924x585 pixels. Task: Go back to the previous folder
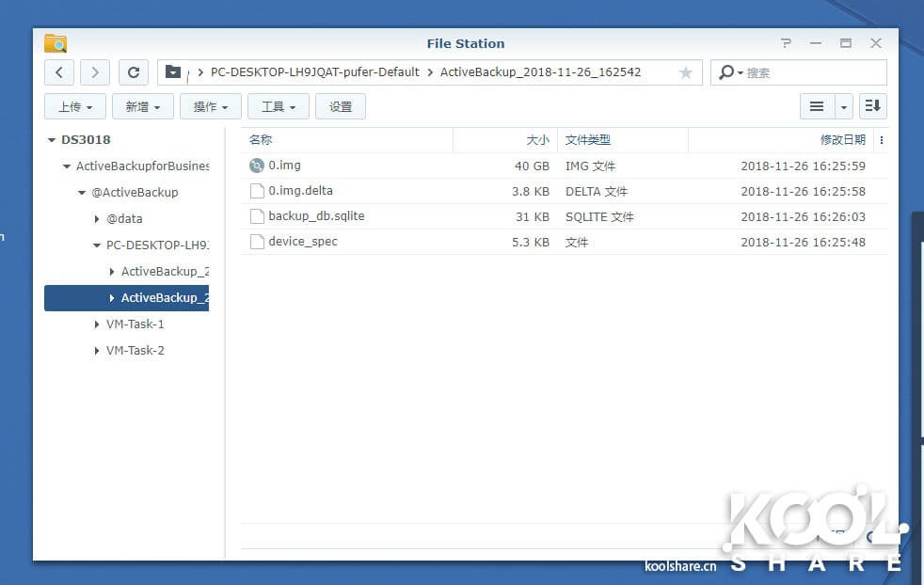pyautogui.click(x=59, y=72)
